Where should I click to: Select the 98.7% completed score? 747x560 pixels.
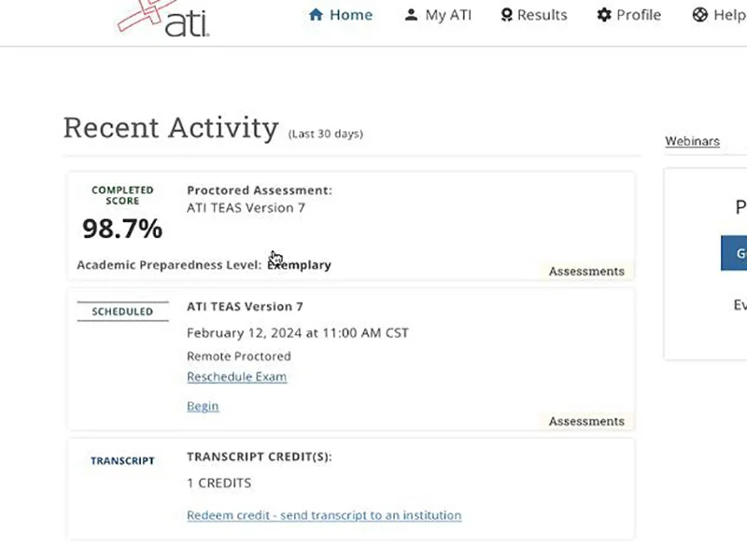[122, 228]
